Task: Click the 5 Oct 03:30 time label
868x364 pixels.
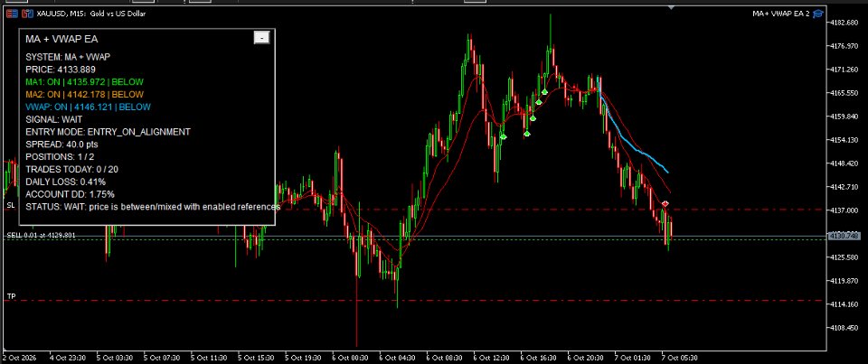Action: pyautogui.click(x=116, y=358)
